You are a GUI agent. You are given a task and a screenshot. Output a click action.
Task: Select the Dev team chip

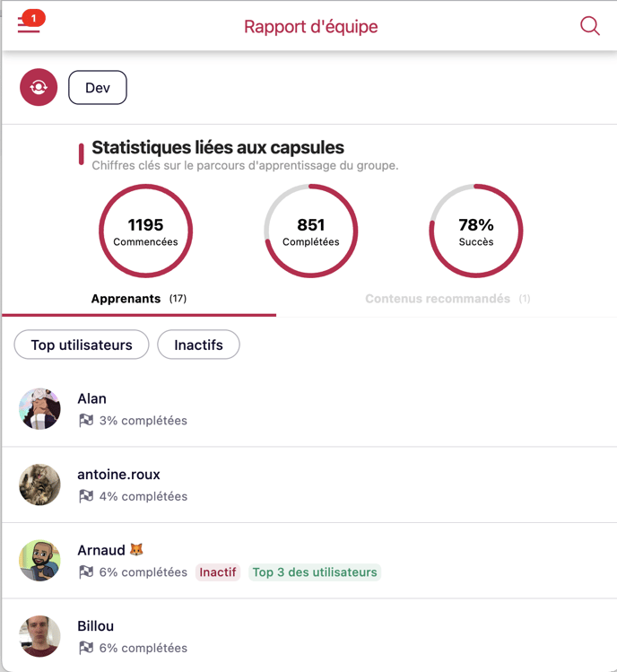click(x=98, y=88)
